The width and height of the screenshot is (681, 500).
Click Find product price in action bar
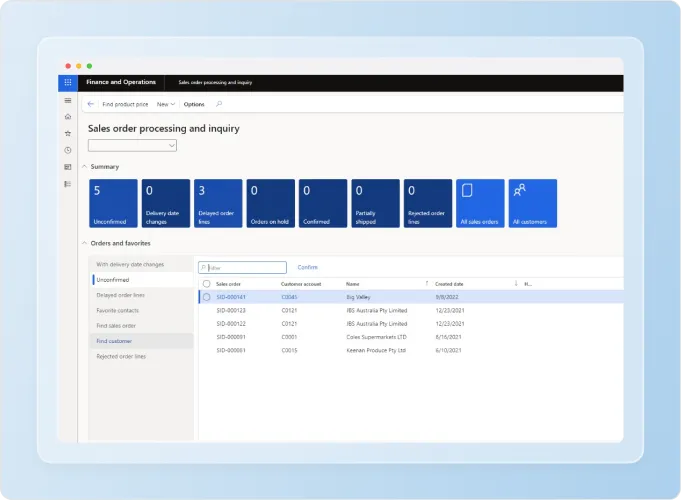(x=125, y=104)
